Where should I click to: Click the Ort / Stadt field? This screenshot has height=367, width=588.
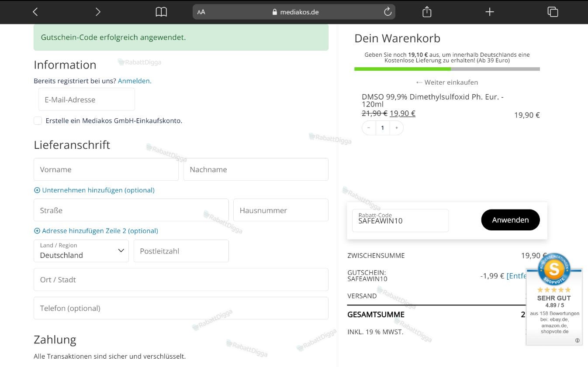tap(181, 280)
